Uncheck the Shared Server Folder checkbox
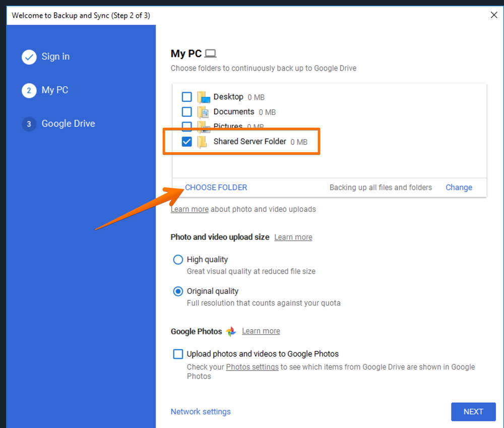The image size is (504, 428). click(x=187, y=142)
